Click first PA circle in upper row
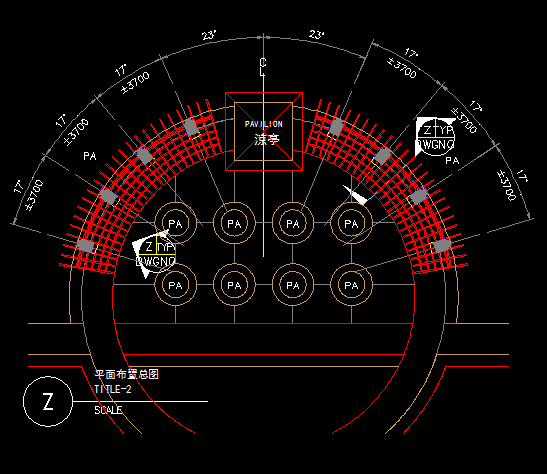Image resolution: width=547 pixels, height=474 pixels. (x=175, y=223)
